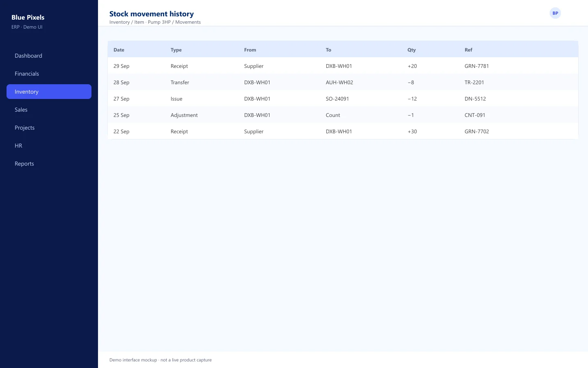Go to Financials section
The image size is (588, 368).
49,74
